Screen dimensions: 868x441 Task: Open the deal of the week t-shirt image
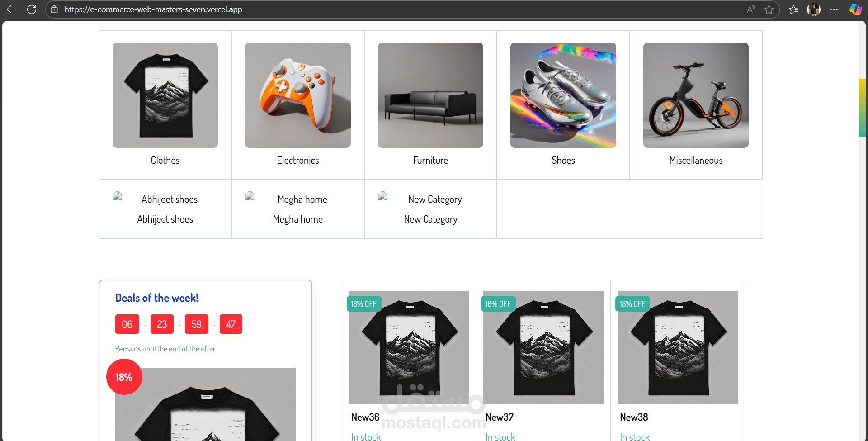click(206, 405)
